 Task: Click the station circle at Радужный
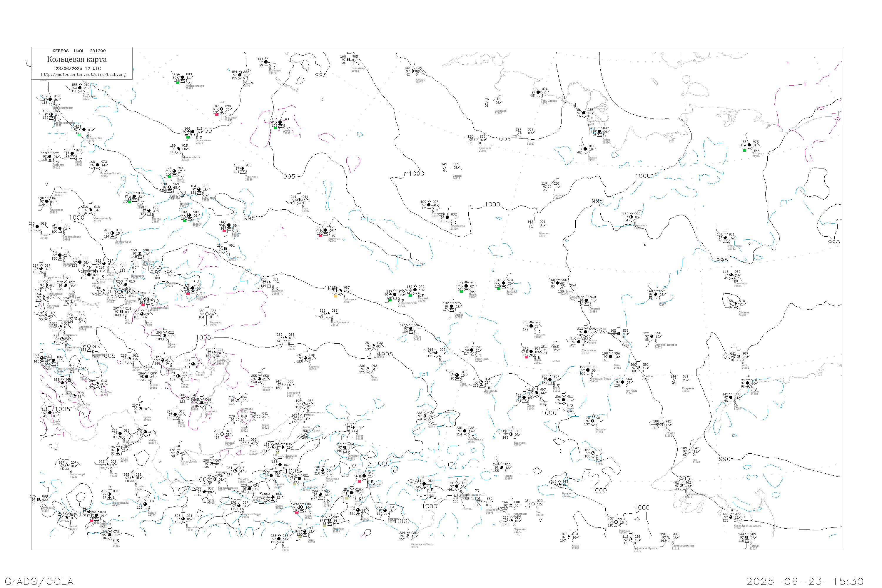click(80, 88)
